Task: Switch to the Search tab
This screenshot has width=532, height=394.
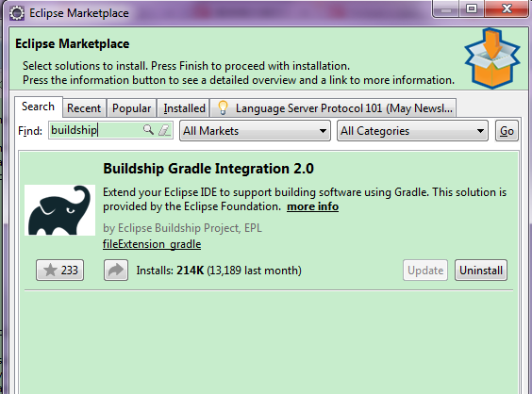Action: (x=39, y=107)
